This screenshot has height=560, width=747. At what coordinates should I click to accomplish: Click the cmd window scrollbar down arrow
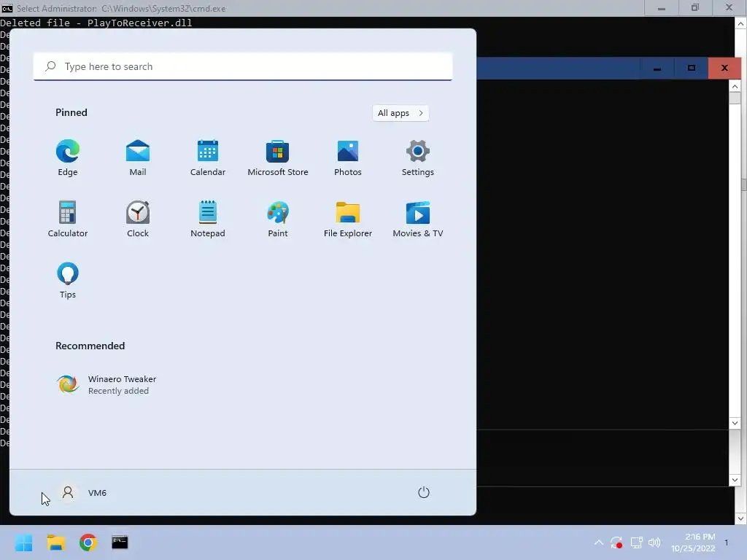741,519
